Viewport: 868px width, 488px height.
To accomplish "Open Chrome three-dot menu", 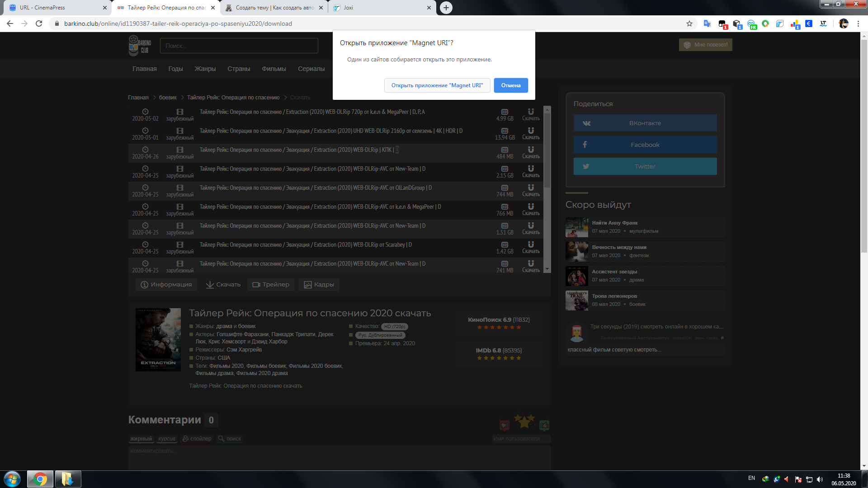I will tap(858, 23).
